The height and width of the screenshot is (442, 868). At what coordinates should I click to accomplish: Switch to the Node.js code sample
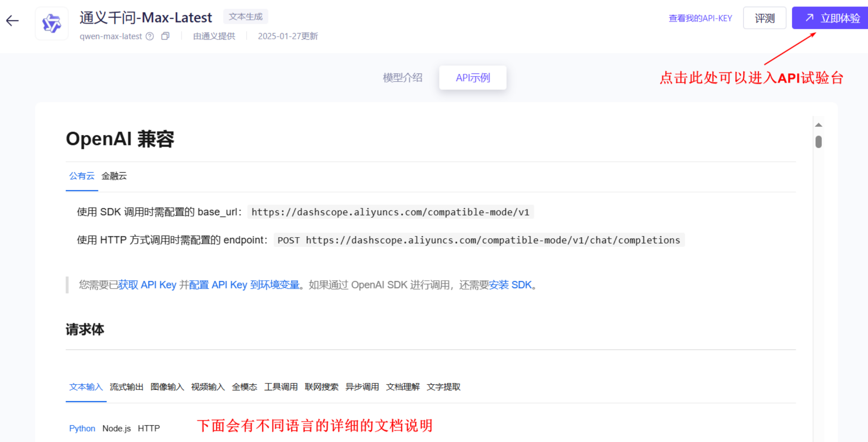(117, 428)
